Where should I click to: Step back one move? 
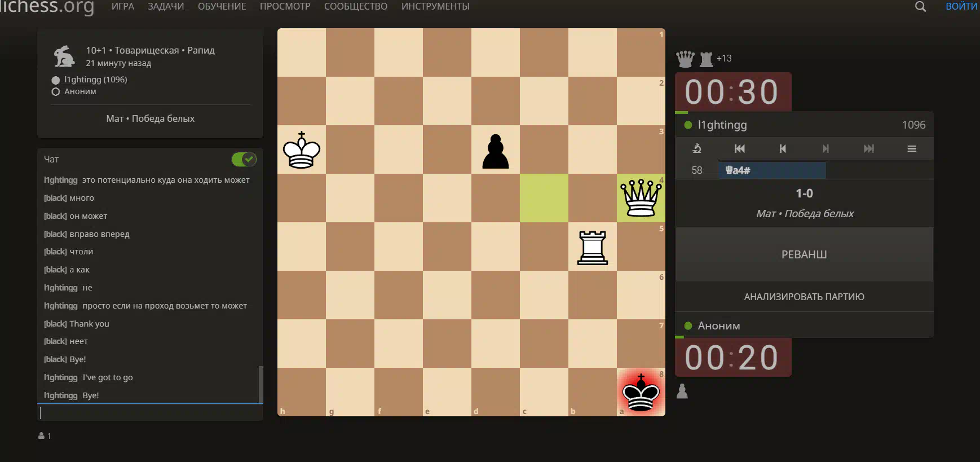782,148
